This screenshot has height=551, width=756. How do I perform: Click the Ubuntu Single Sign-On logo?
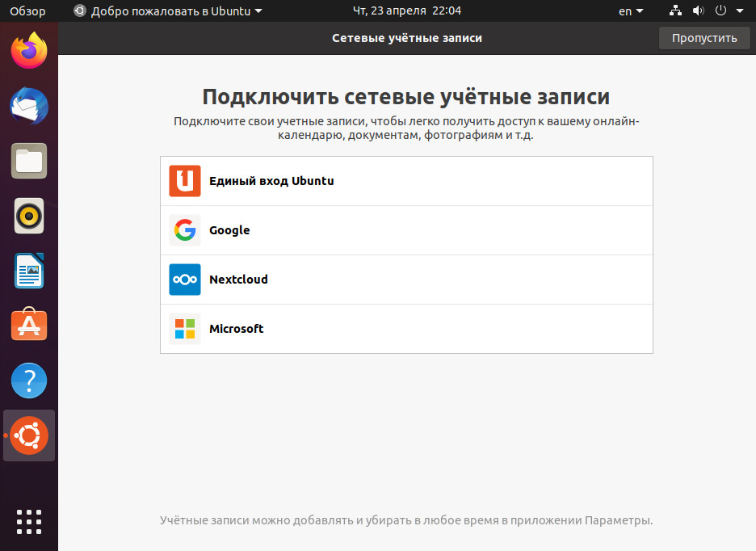point(185,181)
